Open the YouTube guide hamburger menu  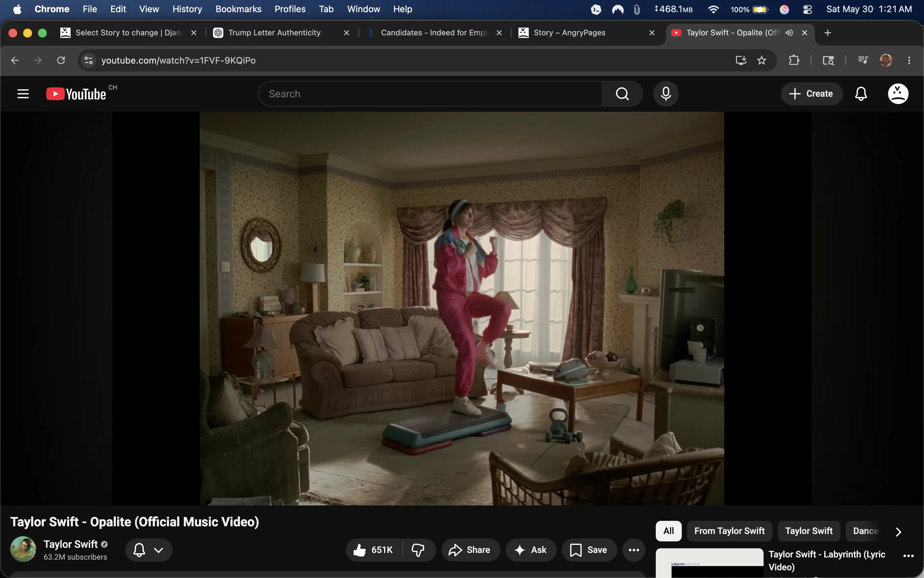tap(23, 94)
